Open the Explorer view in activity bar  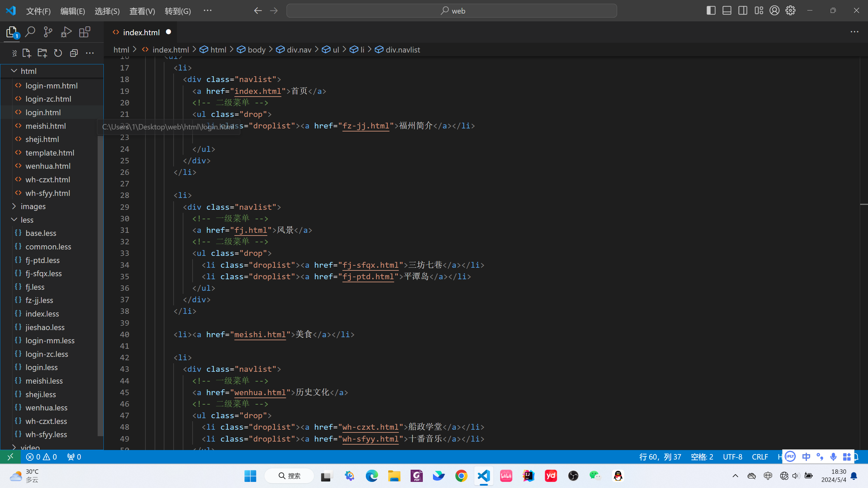coord(12,33)
